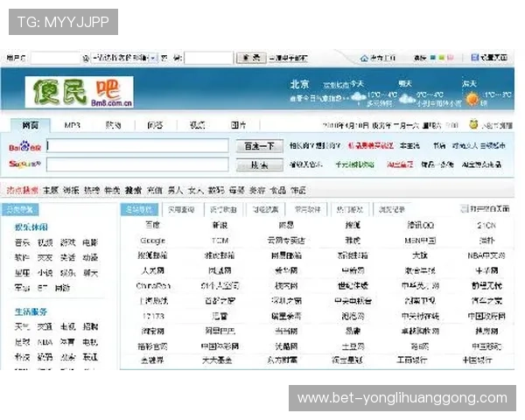Click 女人 in hot search bar
525x420 pixels.
click(x=195, y=190)
